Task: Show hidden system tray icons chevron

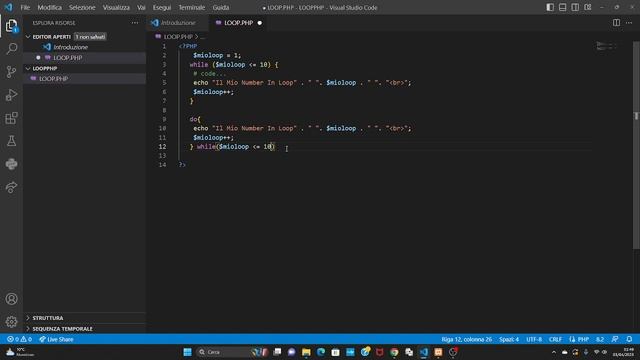Action: (553, 352)
